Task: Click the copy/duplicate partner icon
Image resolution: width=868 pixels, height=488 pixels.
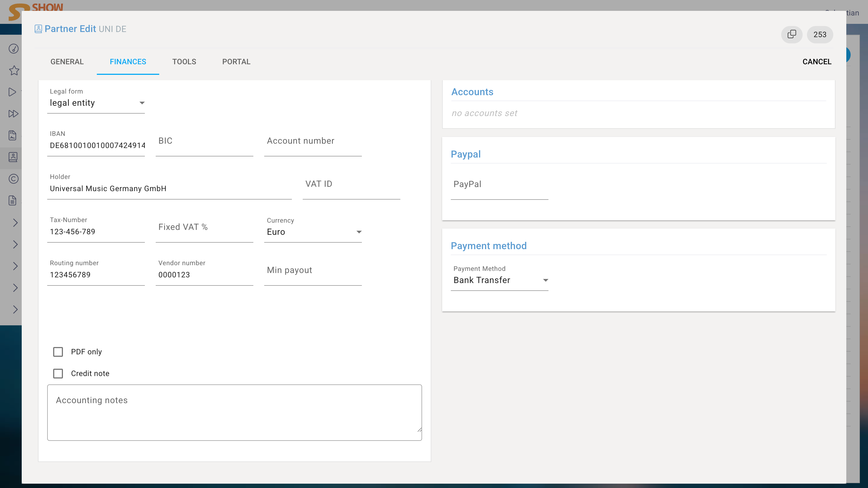Action: pyautogui.click(x=792, y=34)
